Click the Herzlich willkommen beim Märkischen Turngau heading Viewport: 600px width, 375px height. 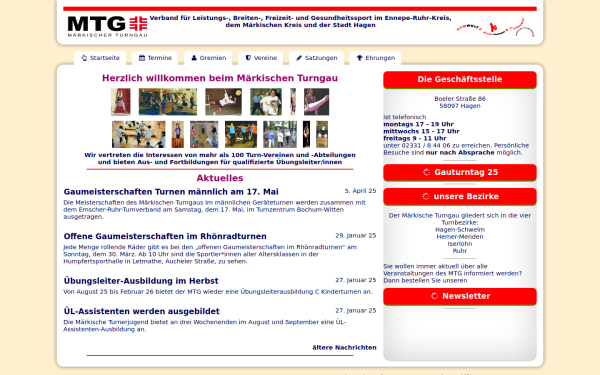pyautogui.click(x=220, y=78)
